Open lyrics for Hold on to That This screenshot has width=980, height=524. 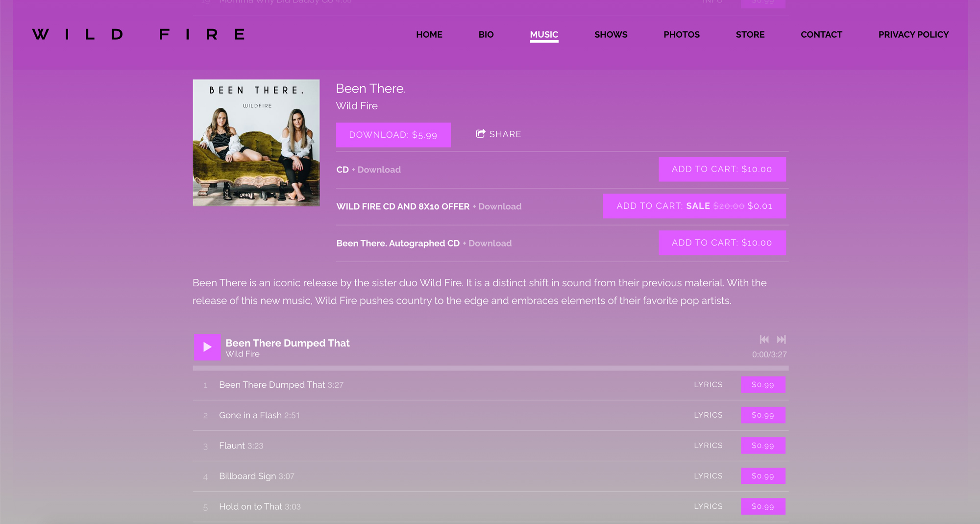(708, 506)
